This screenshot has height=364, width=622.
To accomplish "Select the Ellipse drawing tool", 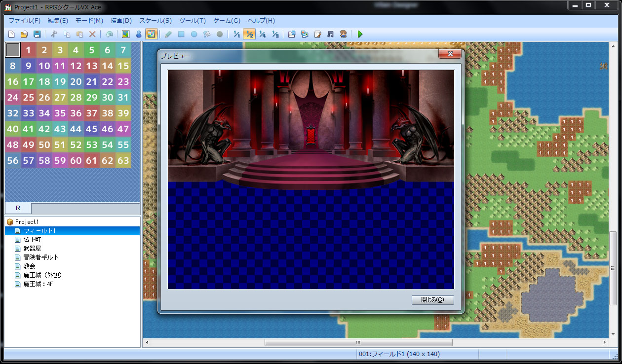I will (194, 35).
